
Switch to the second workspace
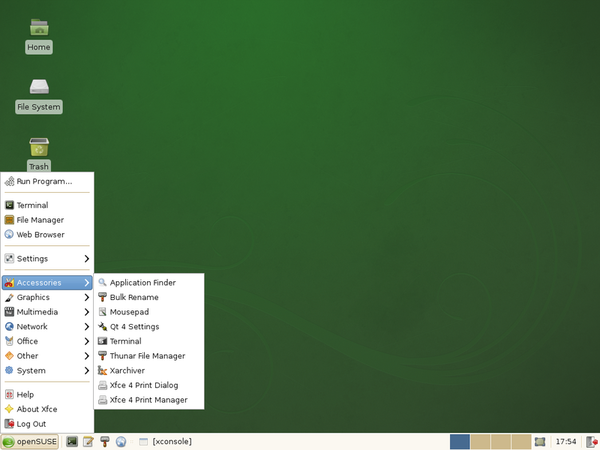pos(480,442)
